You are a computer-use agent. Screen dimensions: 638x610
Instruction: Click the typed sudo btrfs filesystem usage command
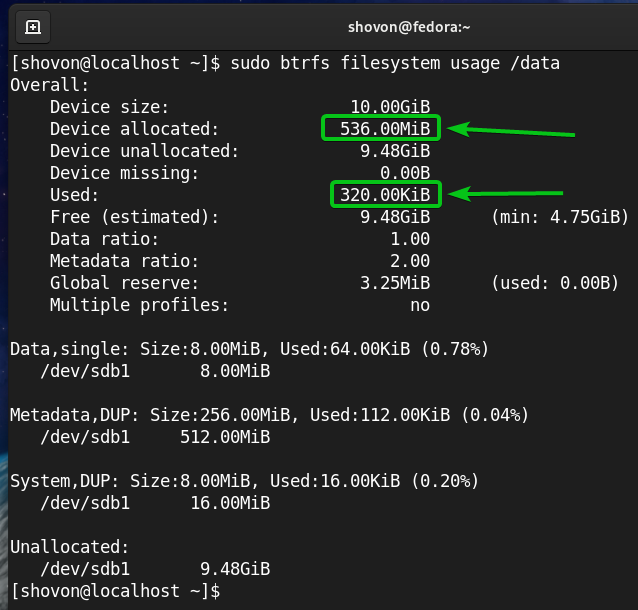pyautogui.click(x=394, y=63)
